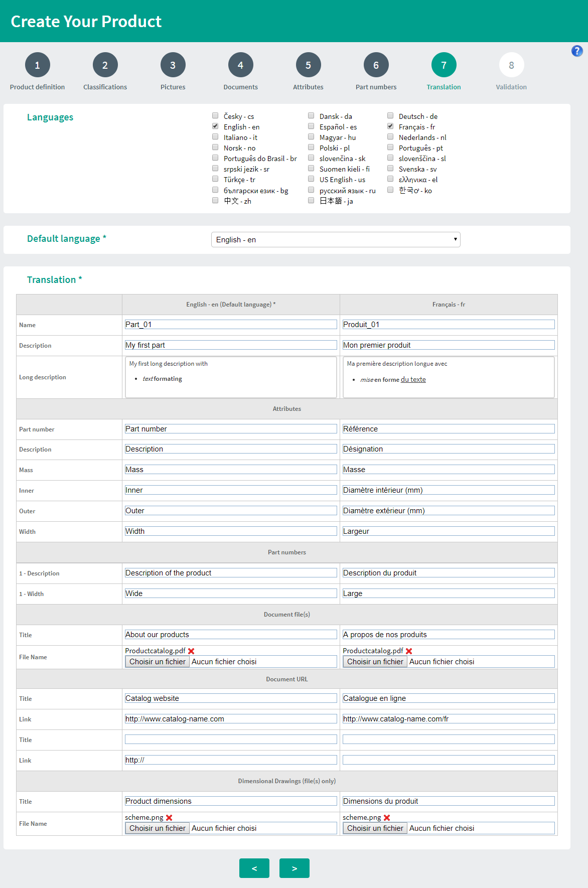Switch to step 5 Attributes
Screen dimensions: 588x888
click(x=308, y=65)
